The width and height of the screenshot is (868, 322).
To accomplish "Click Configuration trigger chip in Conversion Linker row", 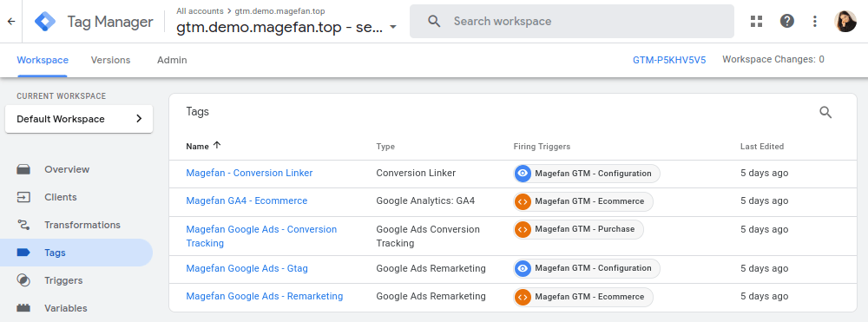I will (x=587, y=174).
